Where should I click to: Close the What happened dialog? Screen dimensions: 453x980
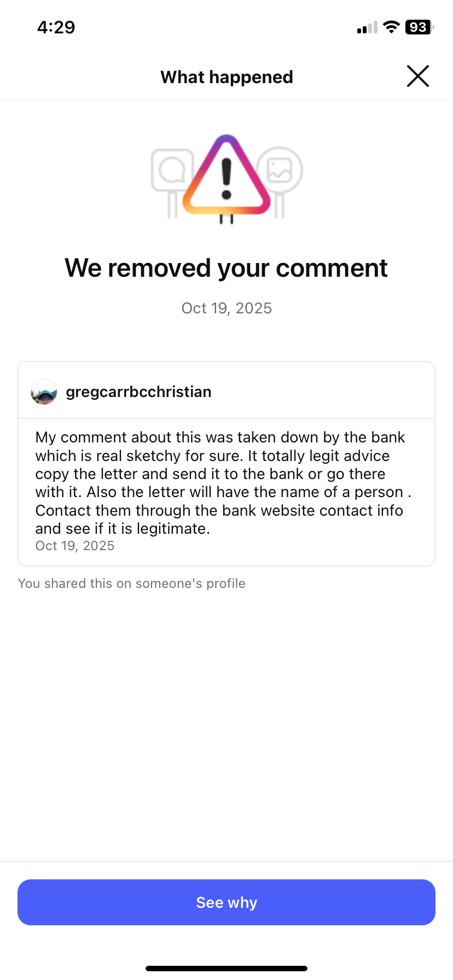pos(418,76)
